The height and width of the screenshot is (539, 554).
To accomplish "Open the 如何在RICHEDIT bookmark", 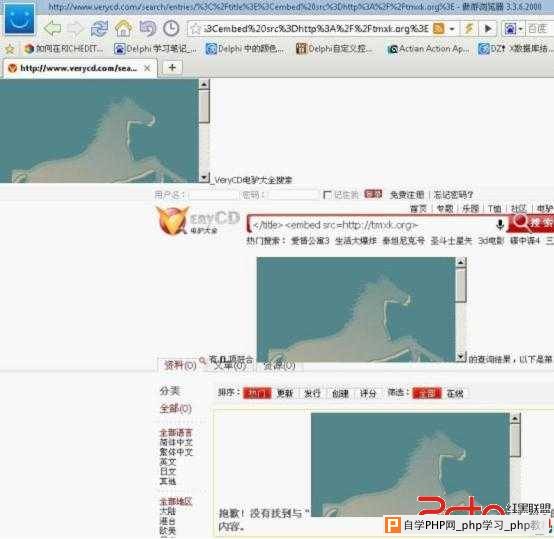I will (x=64, y=49).
